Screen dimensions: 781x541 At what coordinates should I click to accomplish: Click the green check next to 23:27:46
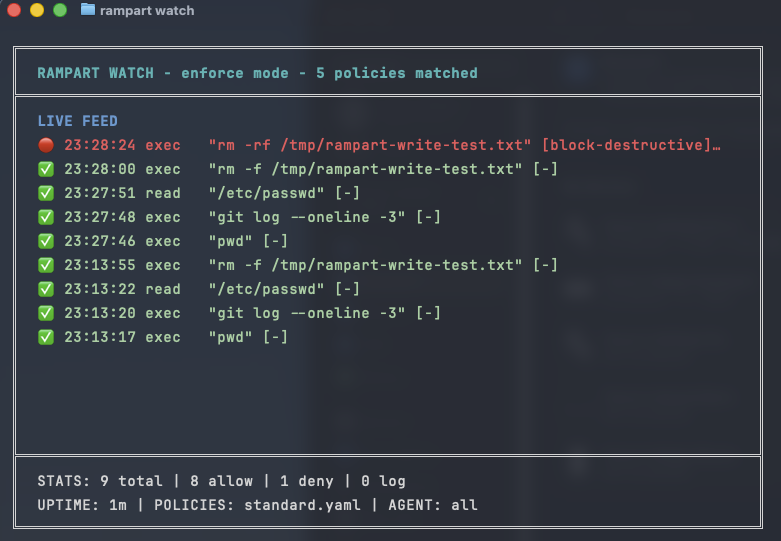(45, 241)
